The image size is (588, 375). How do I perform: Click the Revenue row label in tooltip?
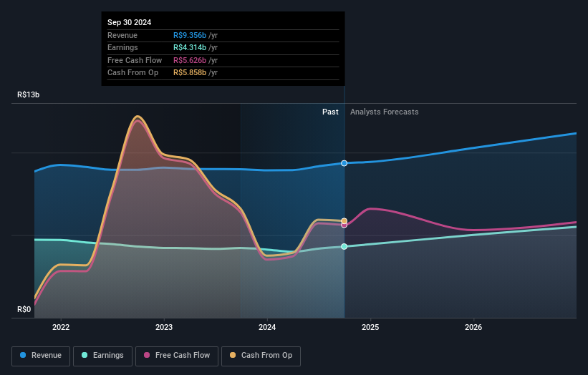click(122, 35)
